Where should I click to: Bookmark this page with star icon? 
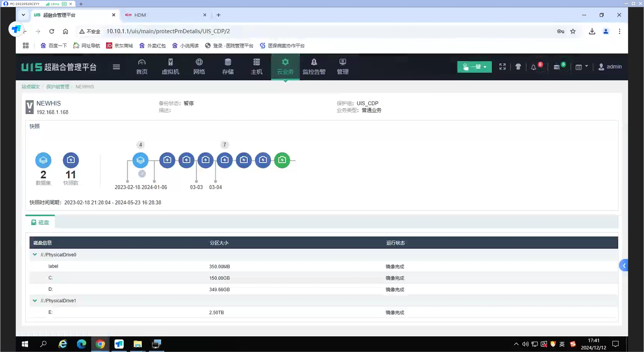point(573,31)
